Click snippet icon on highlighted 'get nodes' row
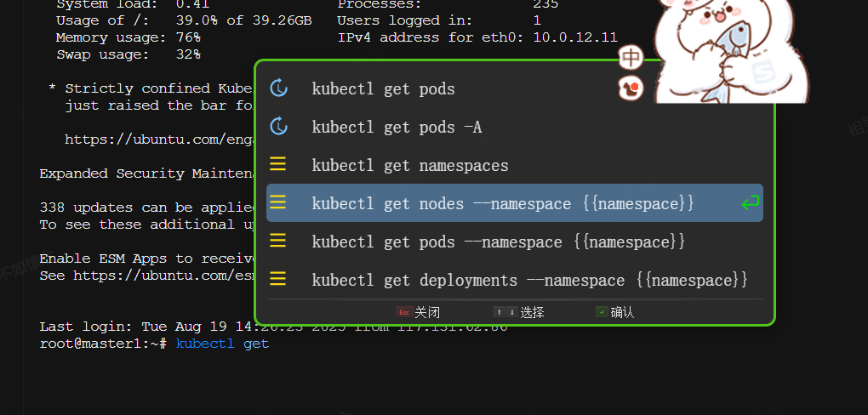 coord(278,202)
